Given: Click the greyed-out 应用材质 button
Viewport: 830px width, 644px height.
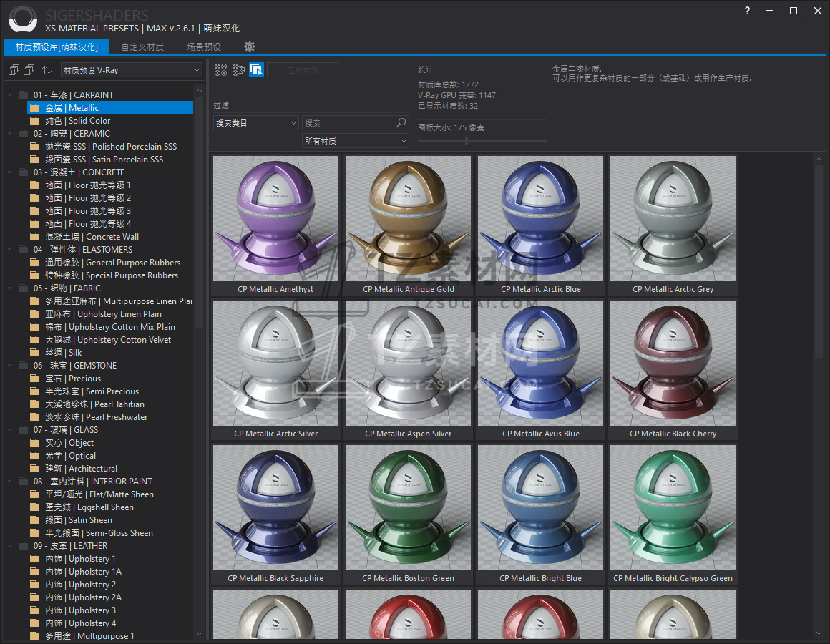Looking at the screenshot, I should [x=303, y=70].
